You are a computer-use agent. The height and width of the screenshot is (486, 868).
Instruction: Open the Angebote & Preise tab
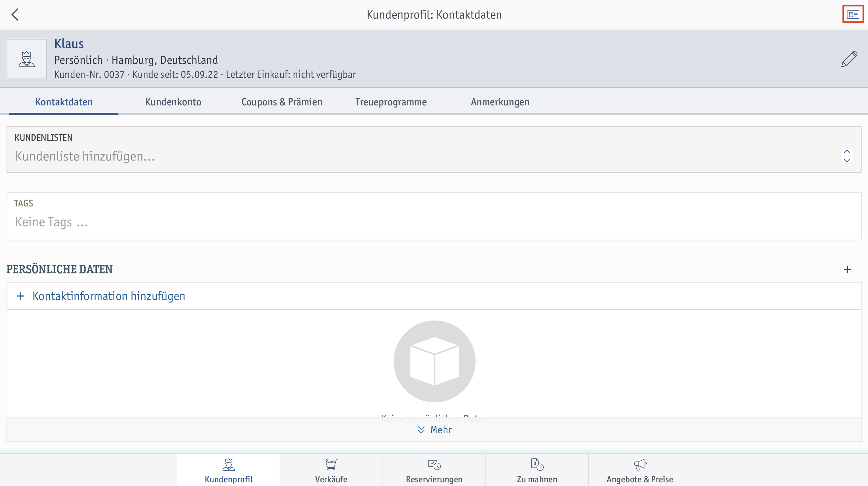click(640, 470)
